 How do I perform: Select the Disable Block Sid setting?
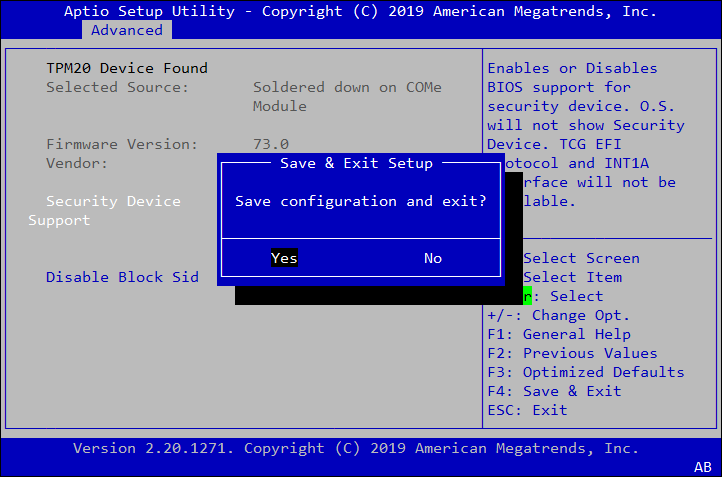tap(122, 277)
